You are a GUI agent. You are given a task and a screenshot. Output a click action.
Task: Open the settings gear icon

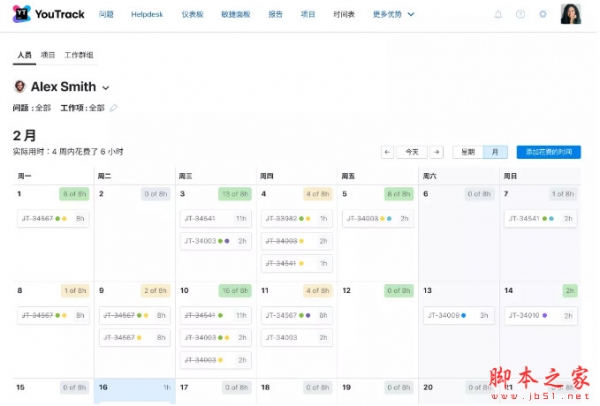point(543,15)
